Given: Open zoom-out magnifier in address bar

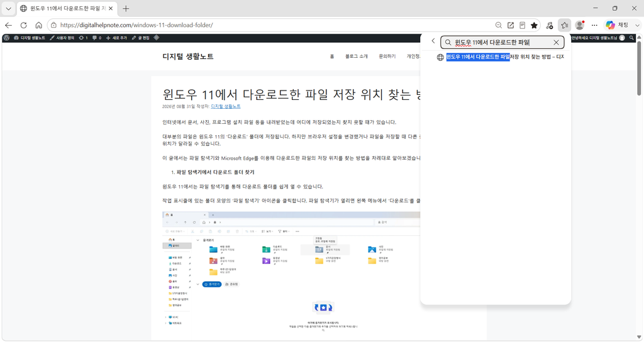Looking at the screenshot, I should coord(499,25).
